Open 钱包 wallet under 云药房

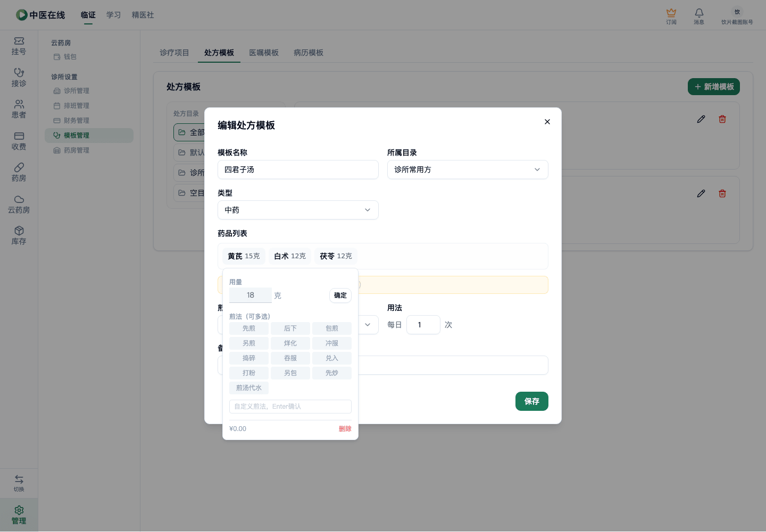point(89,57)
